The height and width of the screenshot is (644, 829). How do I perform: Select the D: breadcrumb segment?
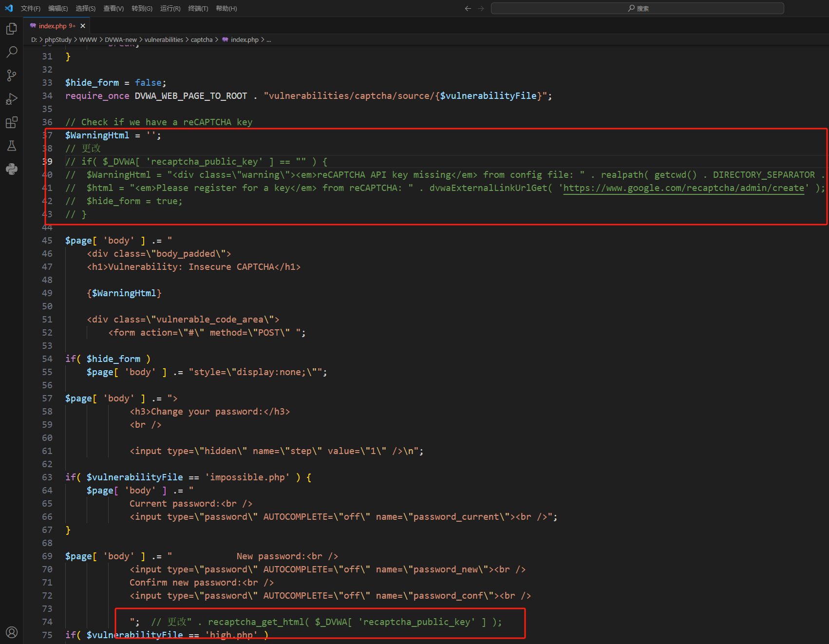(x=34, y=40)
